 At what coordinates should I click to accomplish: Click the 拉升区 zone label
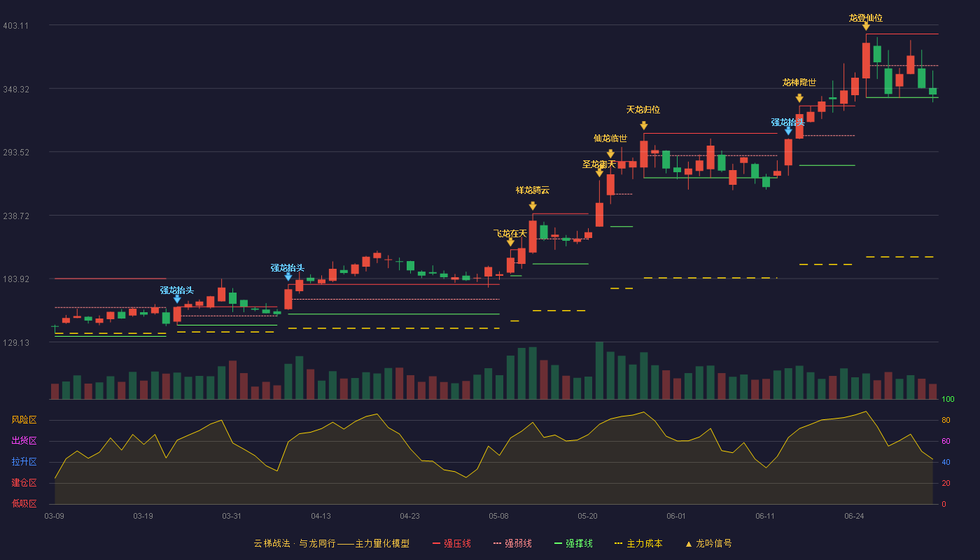[24, 462]
